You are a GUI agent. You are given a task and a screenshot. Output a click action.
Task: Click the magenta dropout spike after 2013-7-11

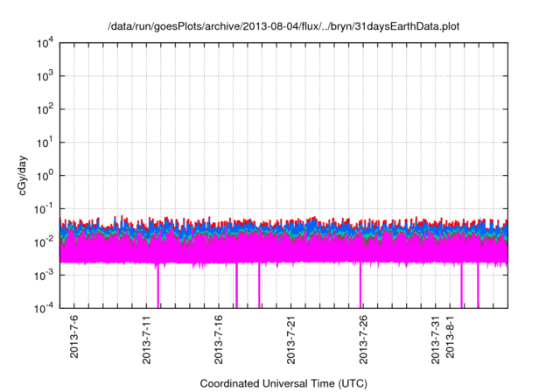coord(157,285)
